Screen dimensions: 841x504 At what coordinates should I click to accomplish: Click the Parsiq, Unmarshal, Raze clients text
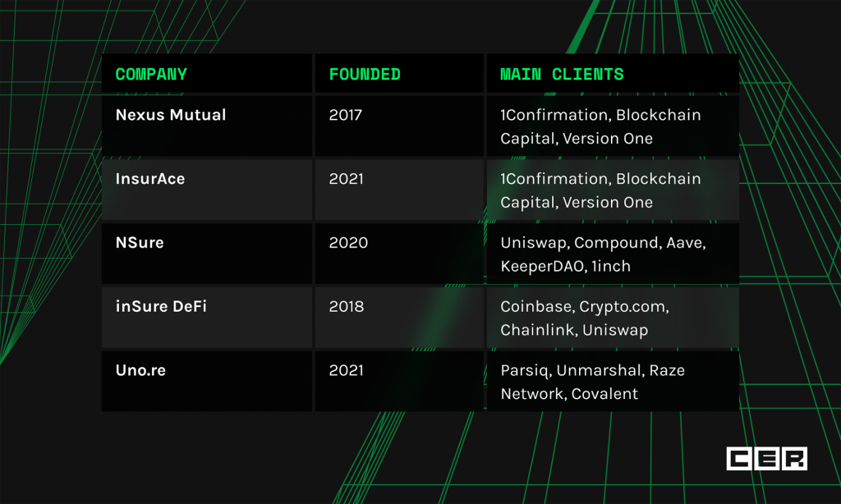point(593,370)
